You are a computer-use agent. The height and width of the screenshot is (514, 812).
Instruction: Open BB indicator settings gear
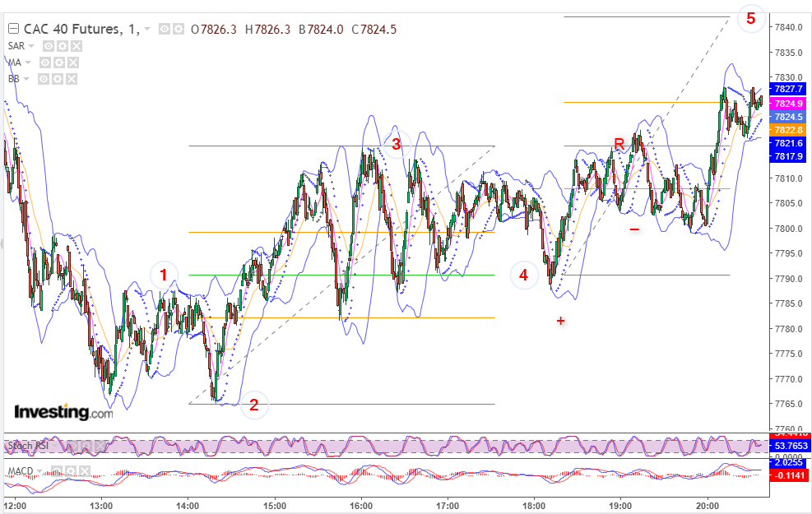click(x=58, y=79)
